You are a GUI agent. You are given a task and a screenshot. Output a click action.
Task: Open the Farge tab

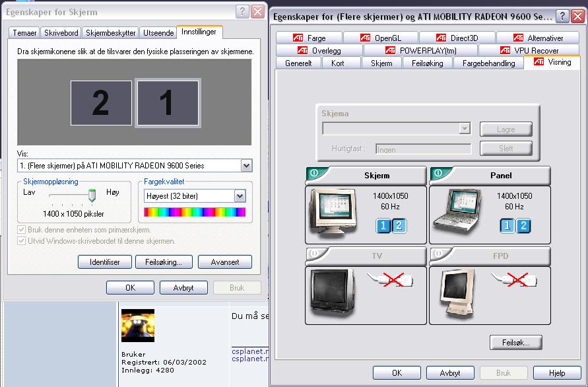click(309, 38)
